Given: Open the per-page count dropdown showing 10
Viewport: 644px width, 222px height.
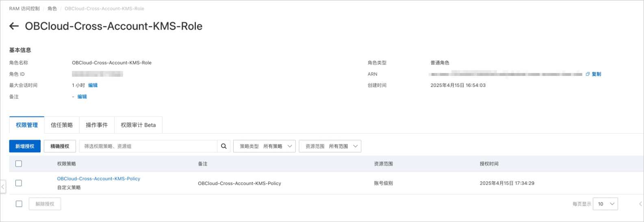Looking at the screenshot, I should (605, 204).
